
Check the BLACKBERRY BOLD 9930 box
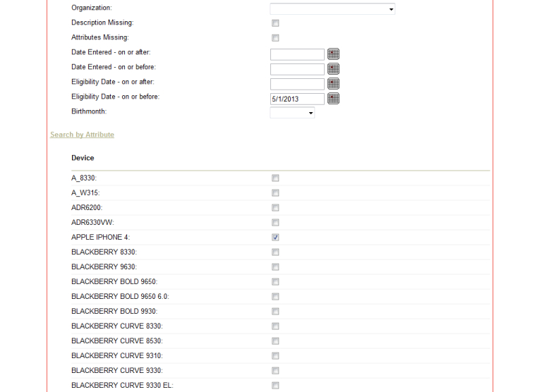pos(275,312)
